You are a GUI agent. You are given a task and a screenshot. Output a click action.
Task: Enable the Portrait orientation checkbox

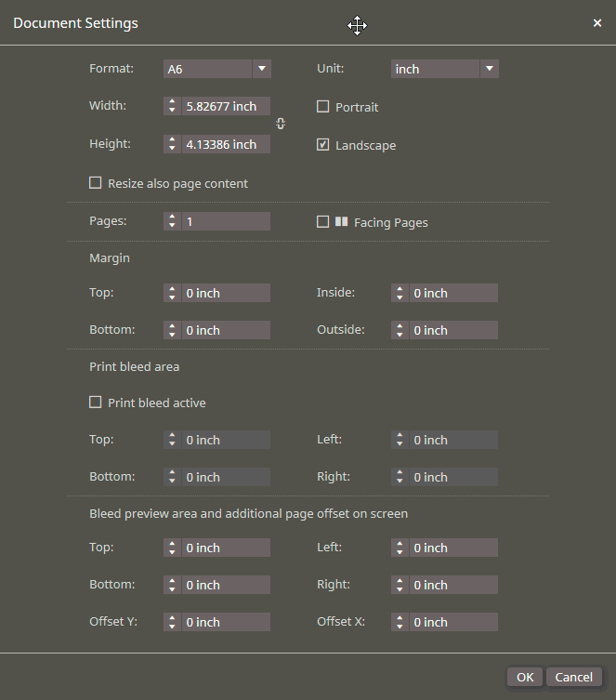click(323, 107)
